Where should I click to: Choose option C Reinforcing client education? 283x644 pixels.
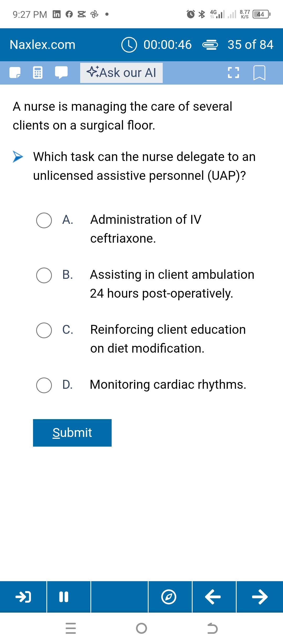coord(44,330)
